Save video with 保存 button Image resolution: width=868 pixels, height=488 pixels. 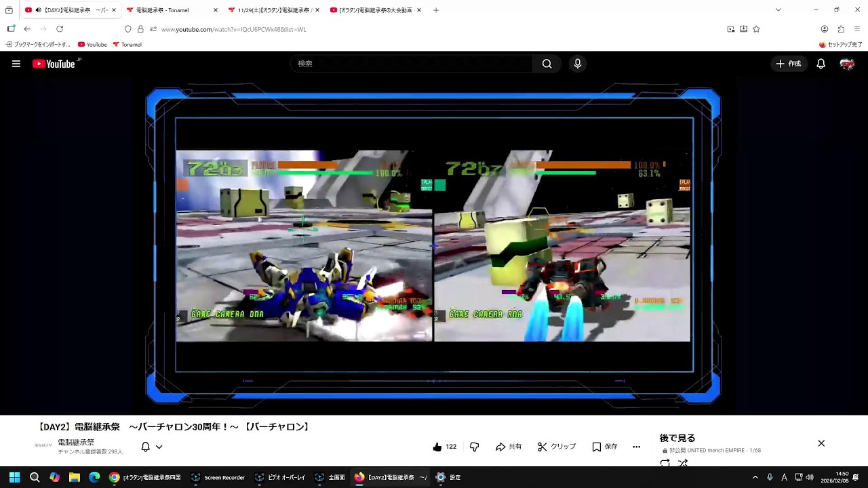[x=605, y=447]
